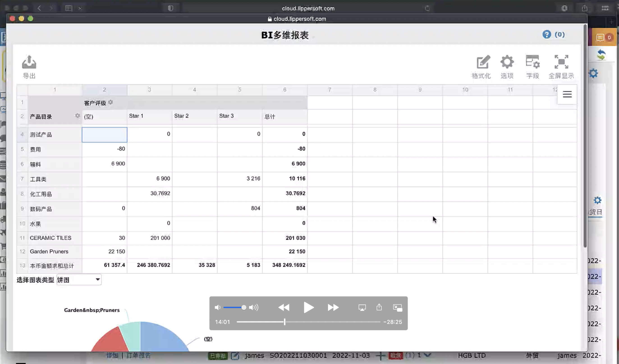Open the 选项 options gear

pos(507,62)
